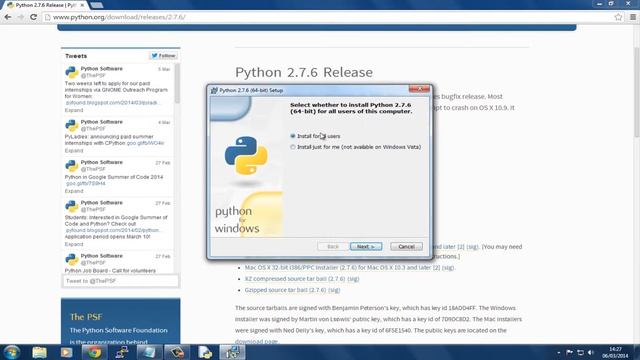
Task: Open the pyfound.blogspot.com link in first tweet
Action: click(112, 103)
